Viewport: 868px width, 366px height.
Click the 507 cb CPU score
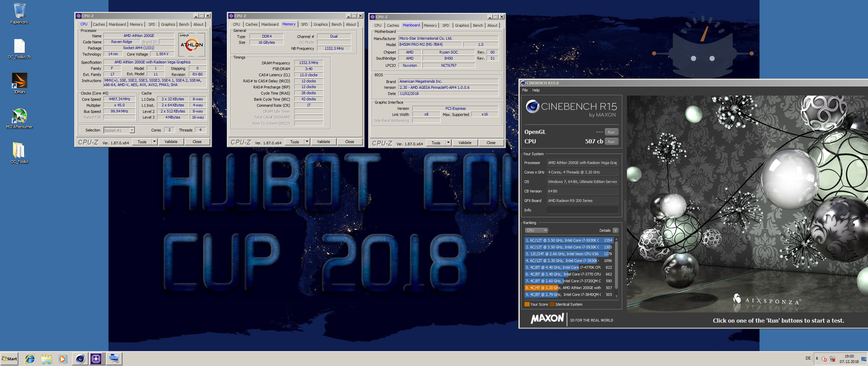click(x=594, y=141)
